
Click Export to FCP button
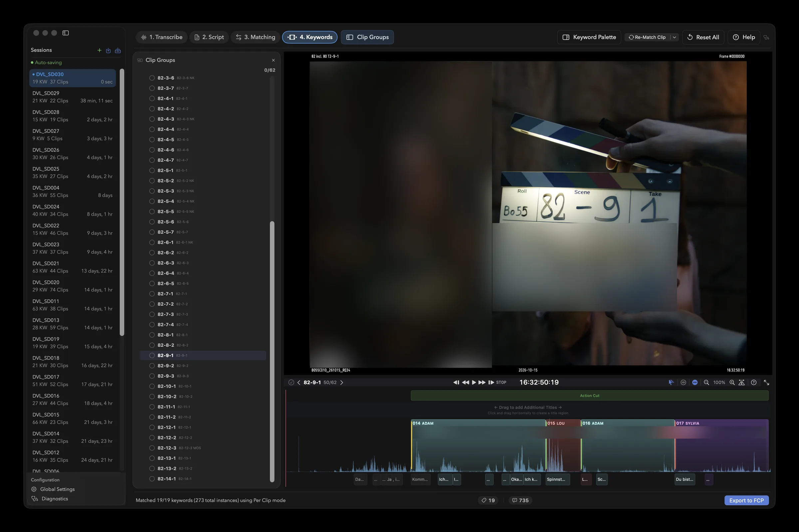click(746, 500)
